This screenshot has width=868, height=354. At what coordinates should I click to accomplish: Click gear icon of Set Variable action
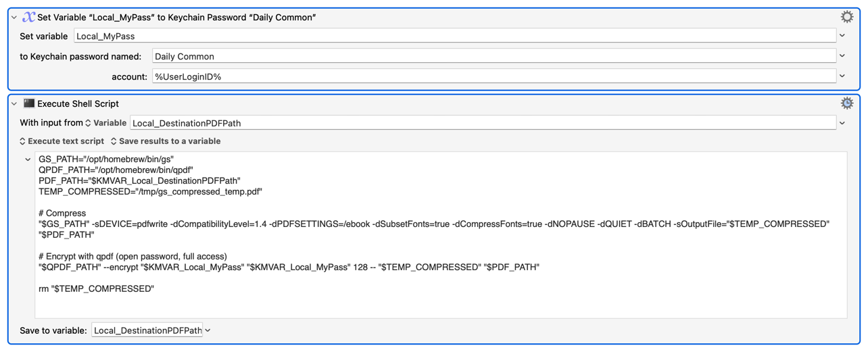point(846,17)
